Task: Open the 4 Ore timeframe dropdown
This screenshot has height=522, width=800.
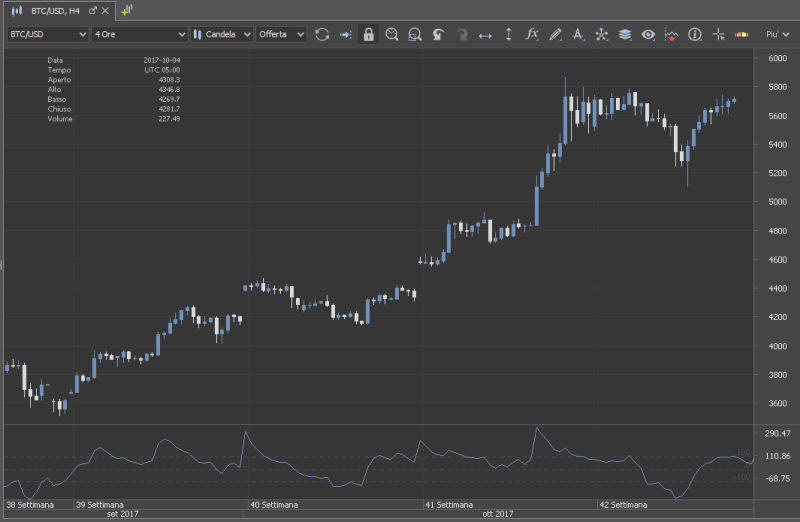Action: pyautogui.click(x=139, y=34)
